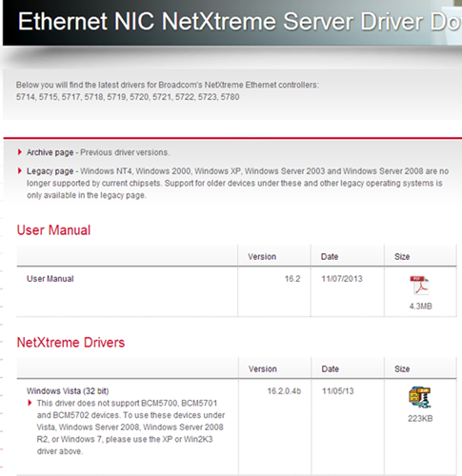Click the 4.3MB file size text

(420, 307)
